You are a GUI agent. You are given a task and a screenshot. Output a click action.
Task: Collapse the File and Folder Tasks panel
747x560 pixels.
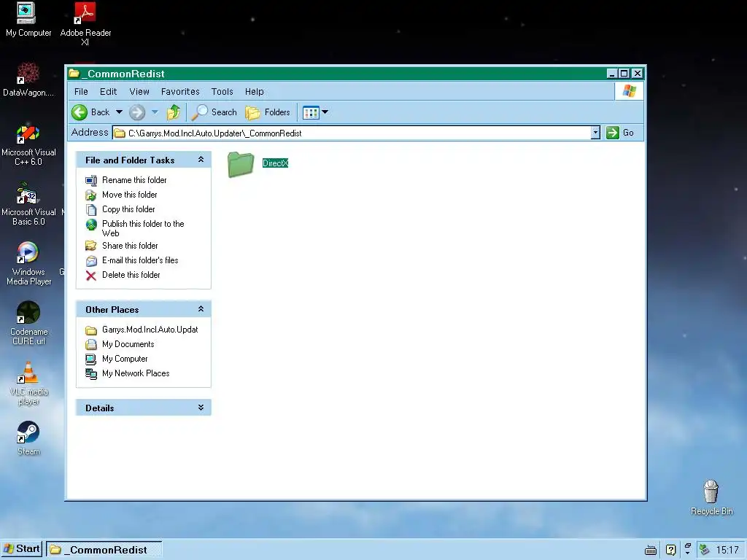(201, 160)
